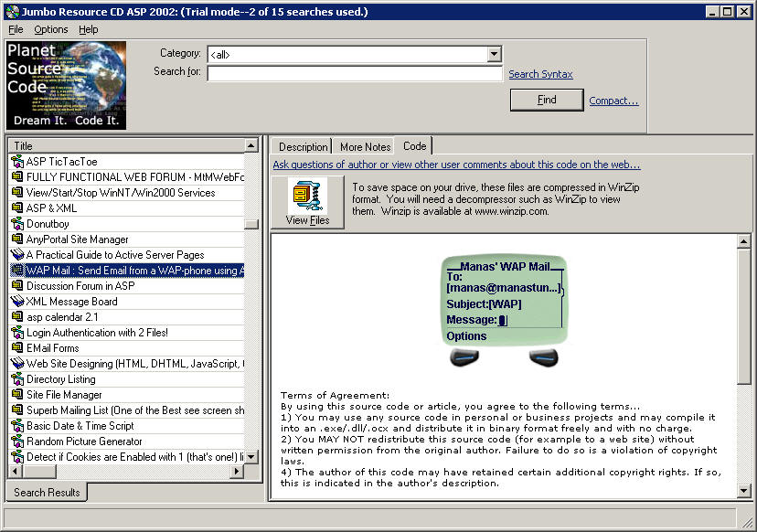
Task: Click the results list scroll left arrow
Action: click(16, 471)
